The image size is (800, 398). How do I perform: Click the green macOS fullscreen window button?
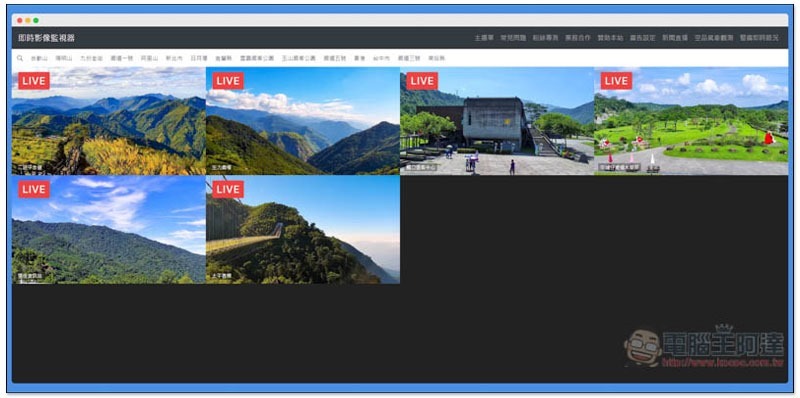click(x=36, y=20)
